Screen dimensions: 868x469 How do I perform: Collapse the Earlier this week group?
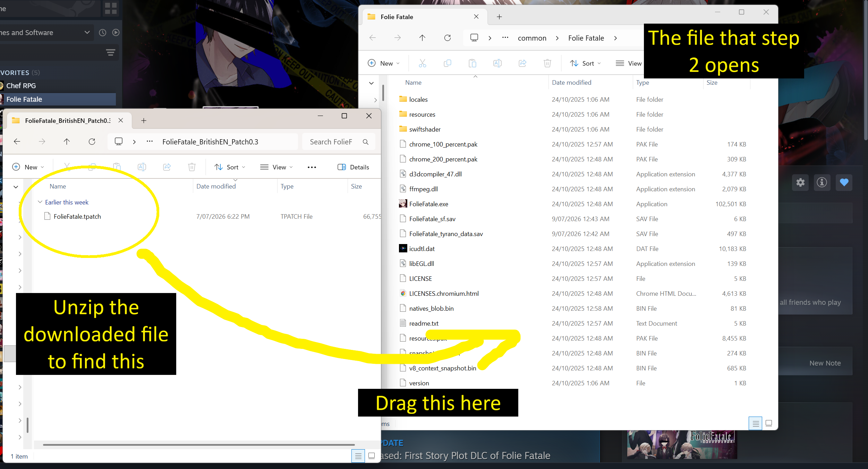coord(40,202)
